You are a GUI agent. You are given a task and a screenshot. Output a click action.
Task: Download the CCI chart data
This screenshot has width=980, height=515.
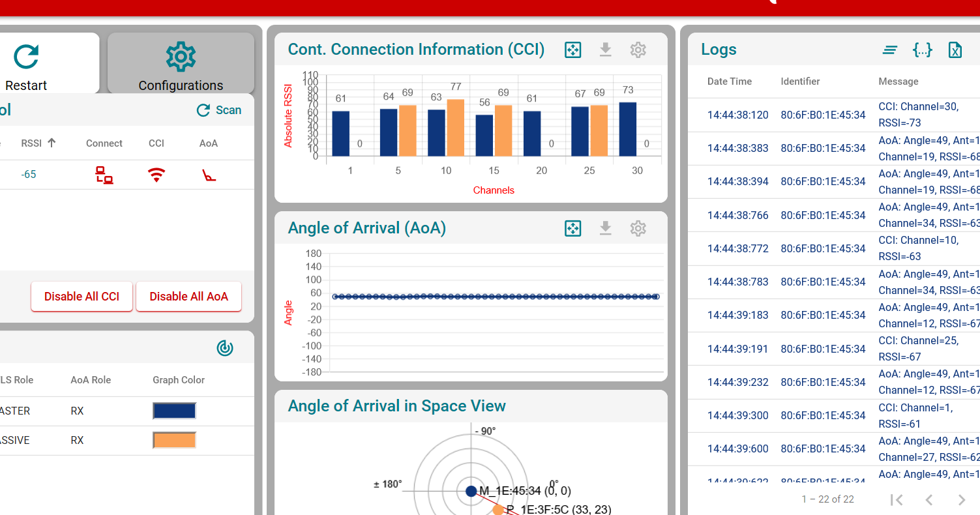pyautogui.click(x=606, y=50)
